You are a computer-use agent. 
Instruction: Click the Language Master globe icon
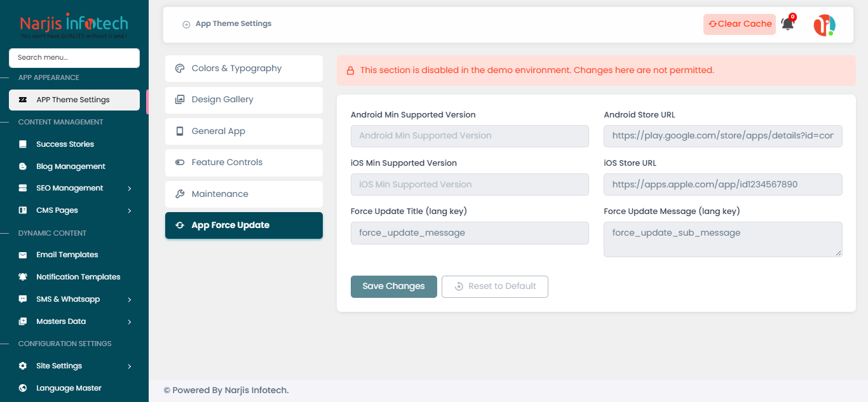pyautogui.click(x=23, y=388)
